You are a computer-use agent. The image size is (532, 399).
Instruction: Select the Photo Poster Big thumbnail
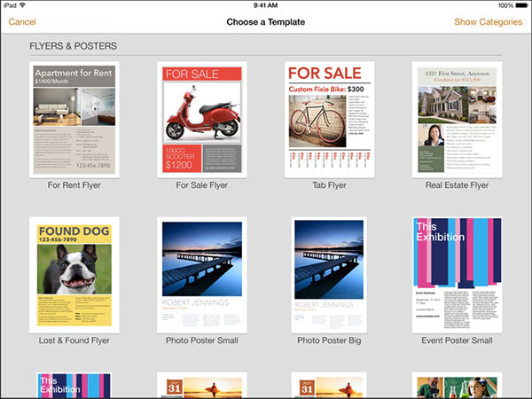tap(329, 275)
